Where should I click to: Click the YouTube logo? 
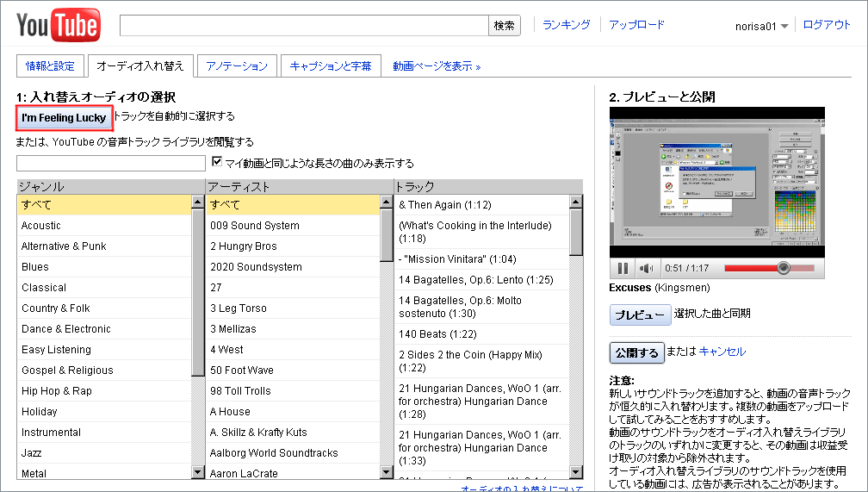(59, 25)
